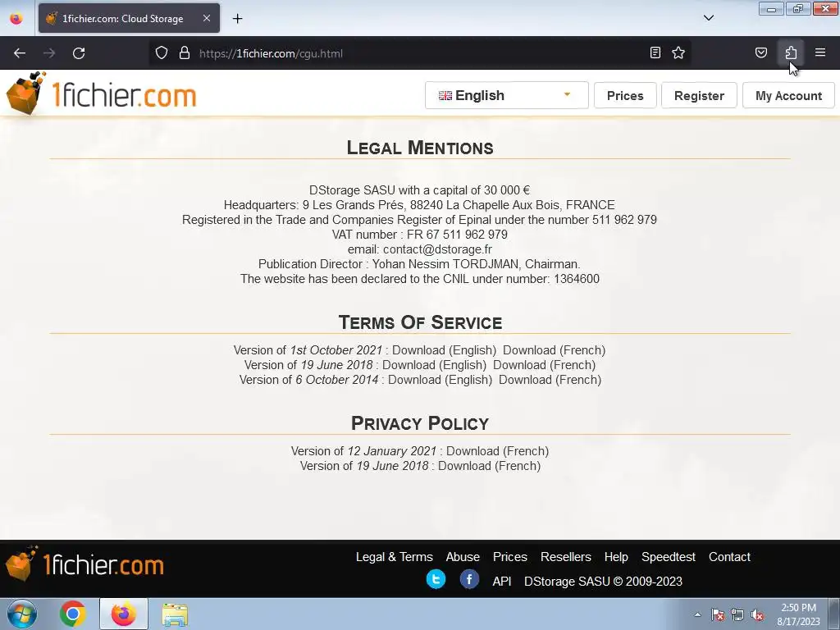Image resolution: width=840 pixels, height=630 pixels.
Task: Show site security padlock info
Action: (x=185, y=53)
